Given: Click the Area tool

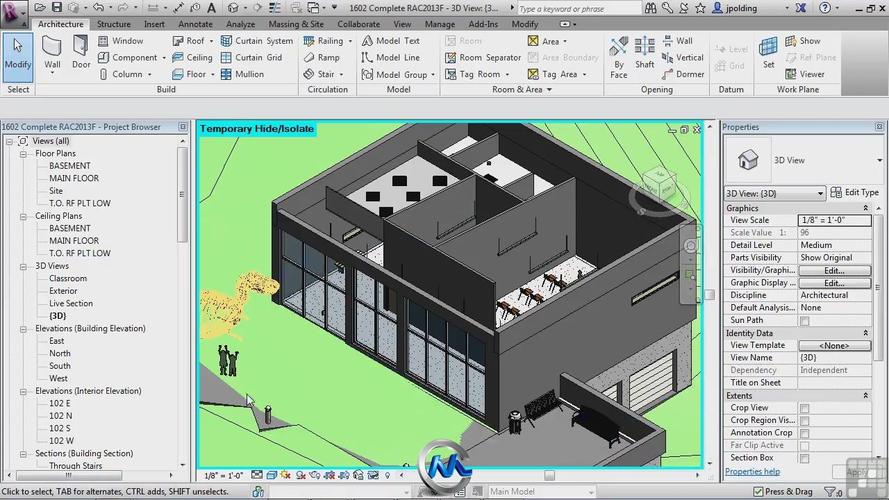Looking at the screenshot, I should [544, 41].
